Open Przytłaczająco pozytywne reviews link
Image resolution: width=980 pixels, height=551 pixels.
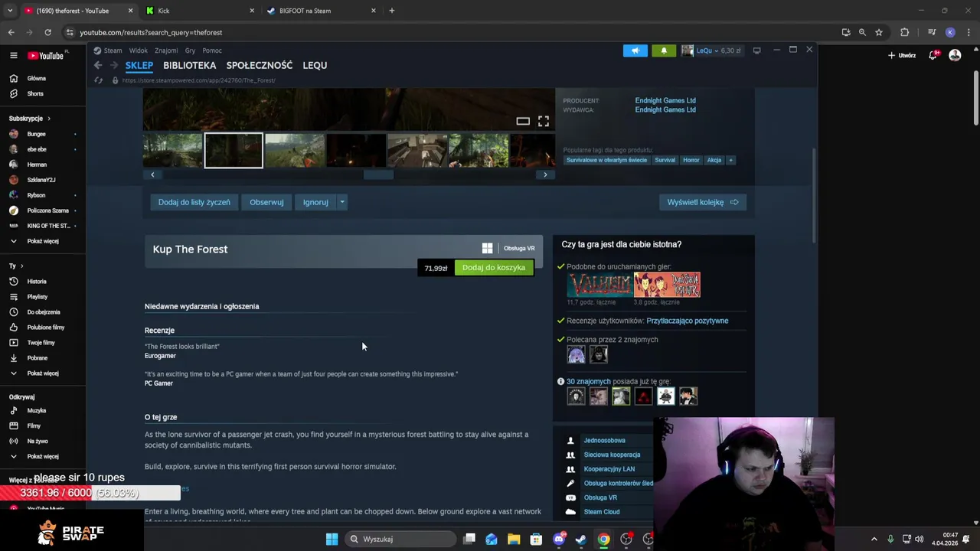coord(688,321)
